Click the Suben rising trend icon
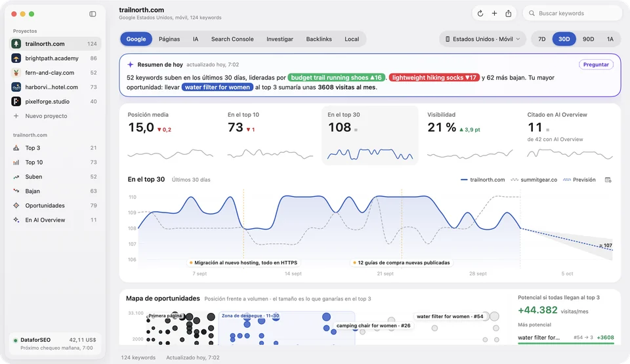 tap(16, 177)
